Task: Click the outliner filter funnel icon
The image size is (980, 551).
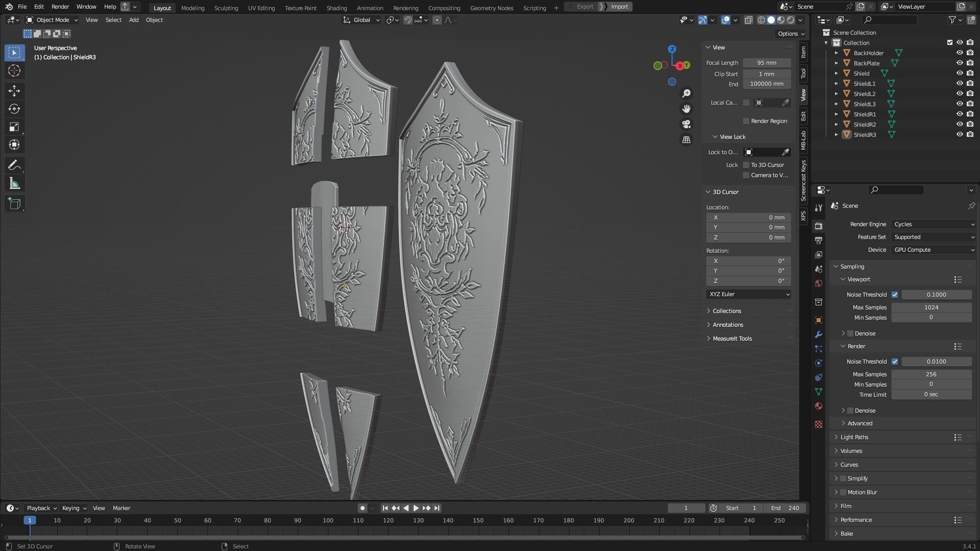Action: [x=952, y=20]
